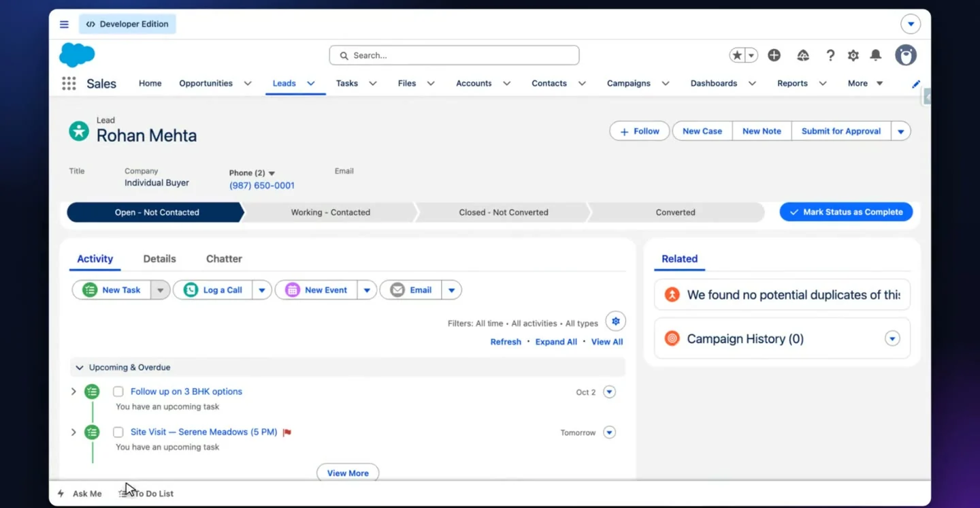Open the hamburger menu beside Developer Edition
The image size is (980, 508).
tap(64, 25)
